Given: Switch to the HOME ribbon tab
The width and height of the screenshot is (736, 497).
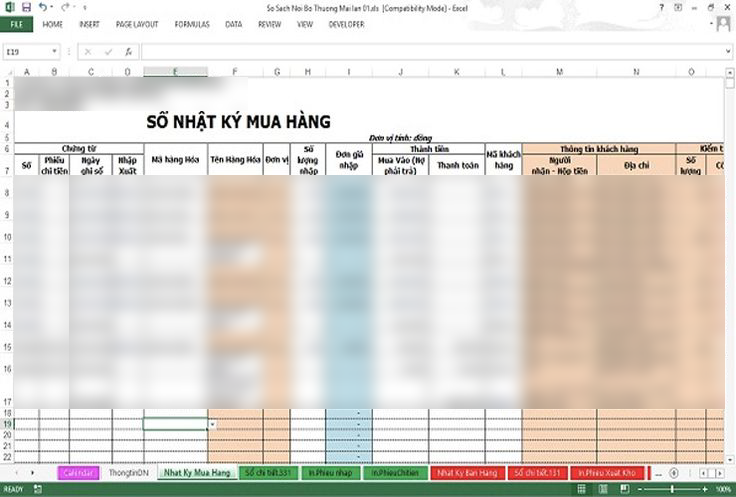Looking at the screenshot, I should (53, 24).
